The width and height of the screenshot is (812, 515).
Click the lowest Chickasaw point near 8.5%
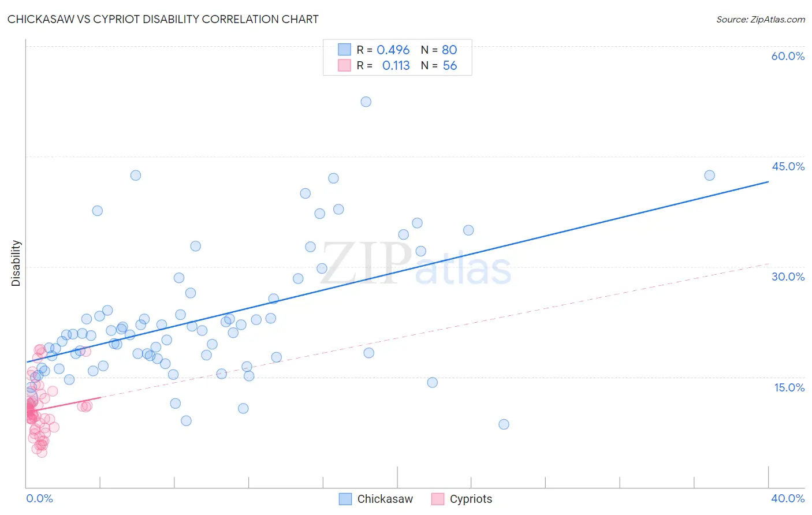pos(504,424)
